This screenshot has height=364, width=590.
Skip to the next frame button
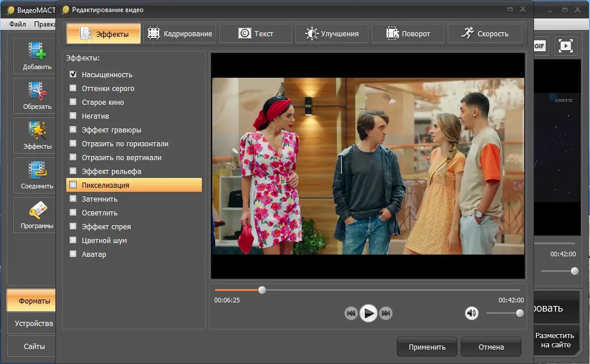tap(386, 313)
